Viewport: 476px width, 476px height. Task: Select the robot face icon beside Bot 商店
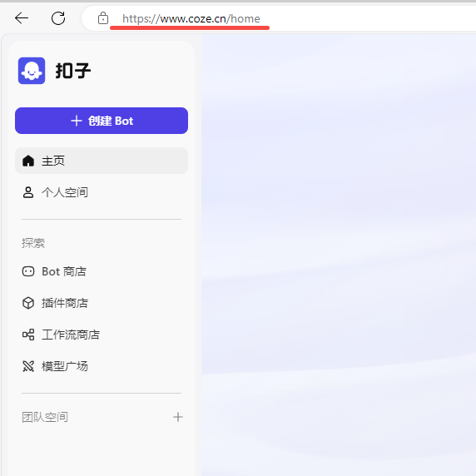[28, 271]
